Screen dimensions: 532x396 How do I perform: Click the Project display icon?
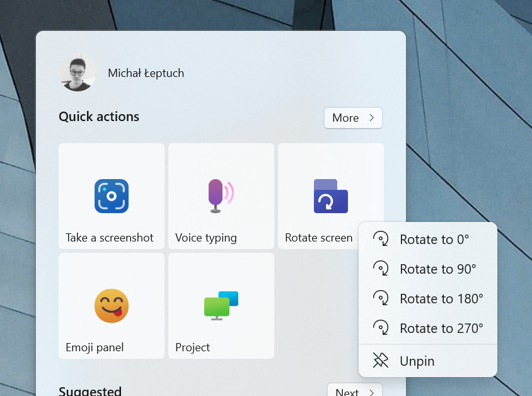click(x=221, y=304)
